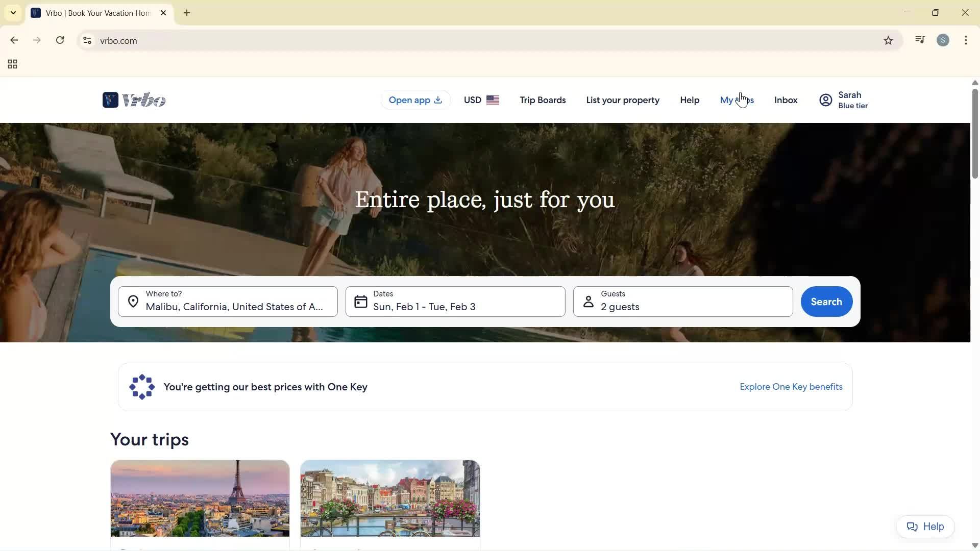
Task: Open the Paris trip thumbnail
Action: pos(200,498)
